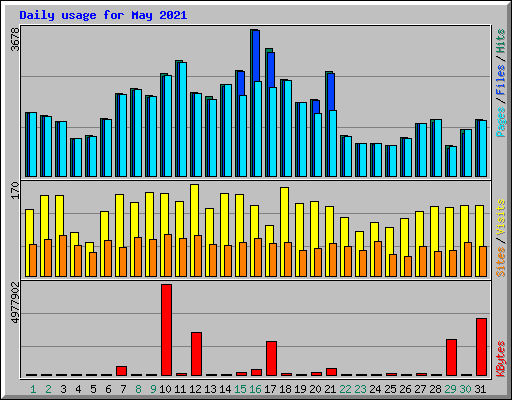Click the 3678 y-axis maximum label
This screenshot has width=512, height=400.
point(16,39)
